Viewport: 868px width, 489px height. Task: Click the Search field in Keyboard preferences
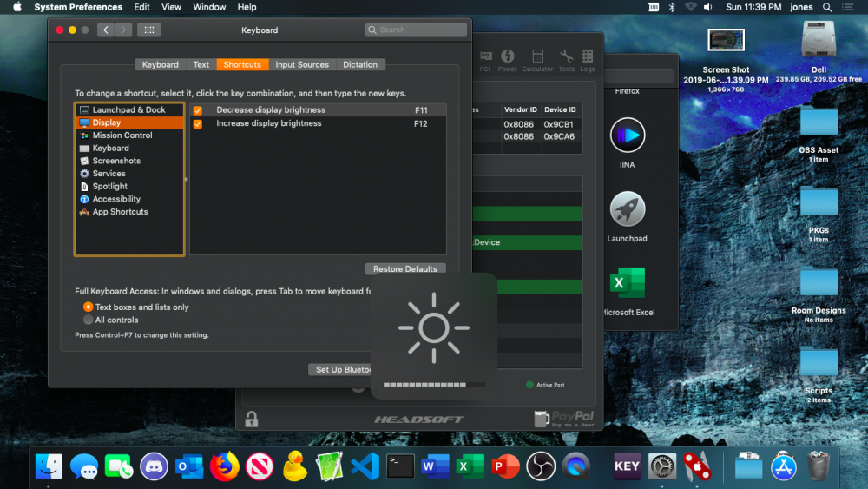click(417, 30)
